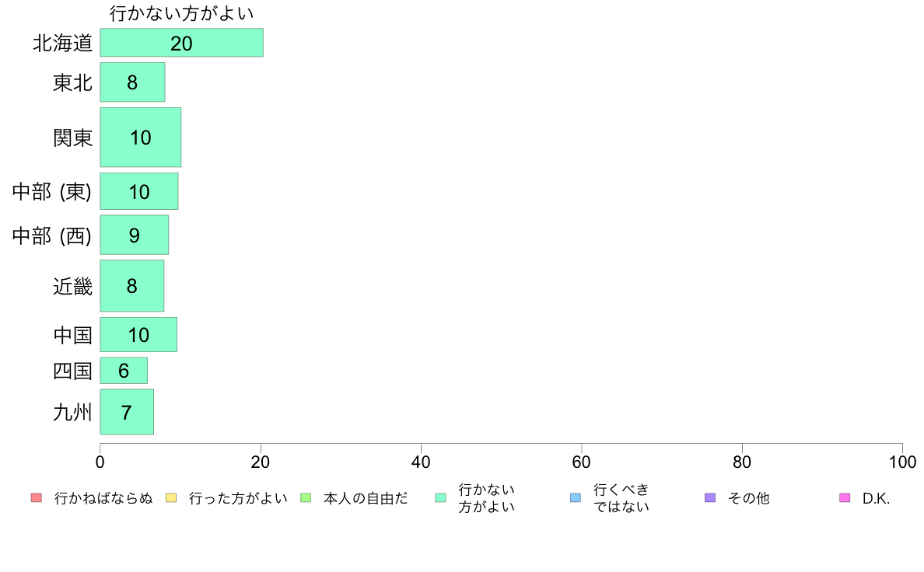The height and width of the screenshot is (572, 924).
Task: Click the green 本人の自由だ legend swatch
Action: 306,497
